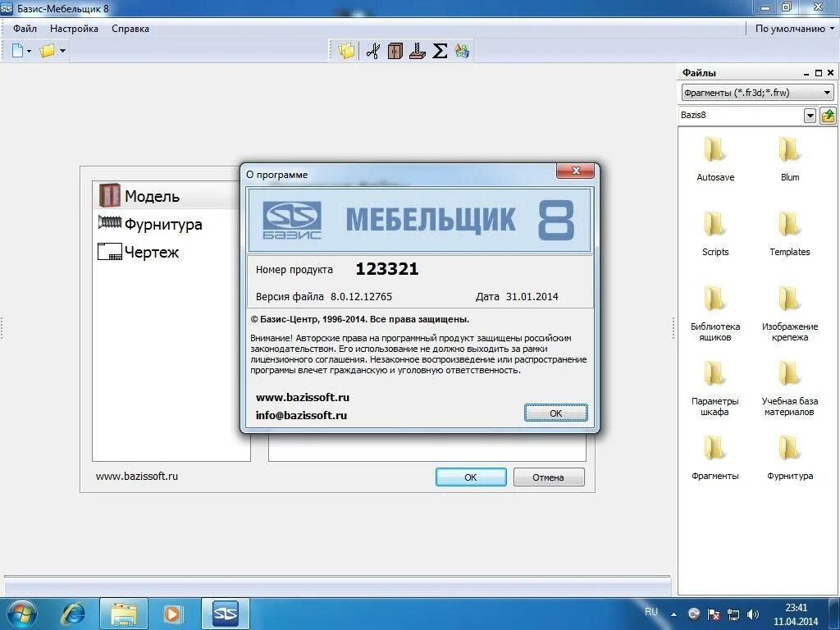Viewport: 840px width, 630px height.
Task: Open the Библиотека ящиков folder
Action: [715, 313]
